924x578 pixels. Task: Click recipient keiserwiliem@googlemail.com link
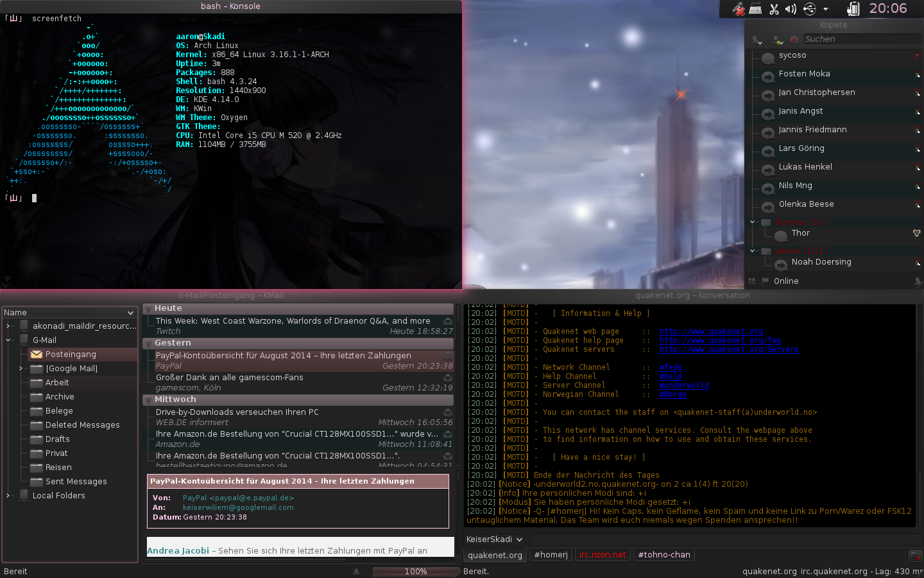[238, 507]
